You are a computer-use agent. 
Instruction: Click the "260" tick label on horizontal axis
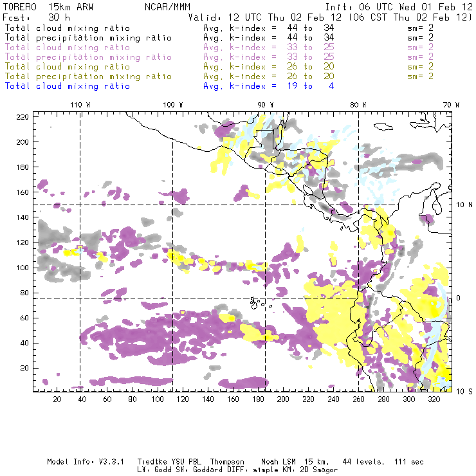pos(358,399)
